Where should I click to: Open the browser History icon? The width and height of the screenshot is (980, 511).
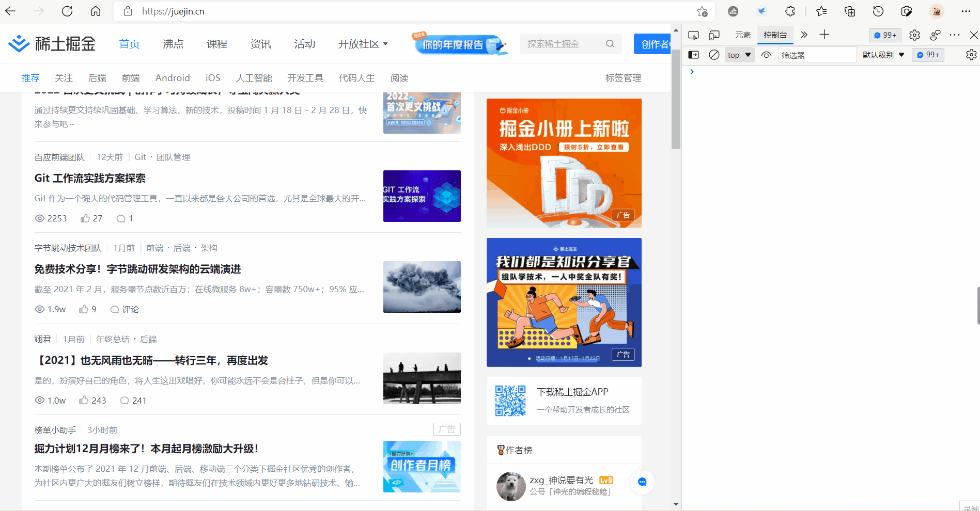coord(878,11)
